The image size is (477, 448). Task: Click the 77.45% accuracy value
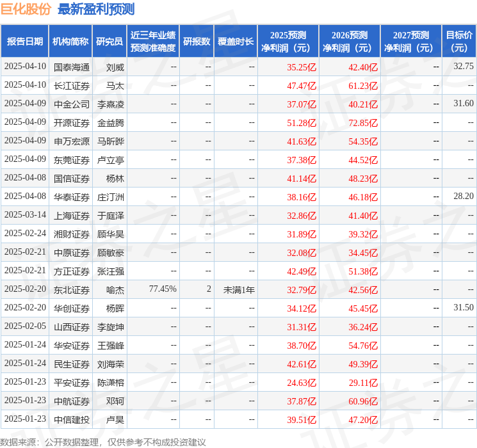tap(163, 289)
